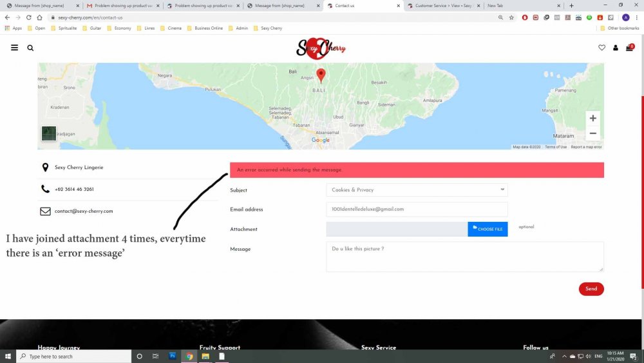Open the hamburger menu icon
Image resolution: width=644 pixels, height=363 pixels.
click(14, 48)
